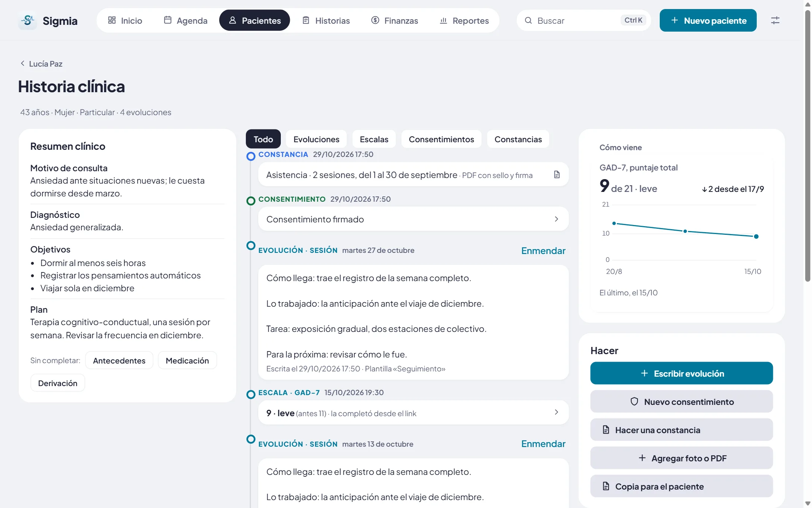Expand the GAD-7 scale result chevron
The image size is (812, 508).
pos(556,412)
